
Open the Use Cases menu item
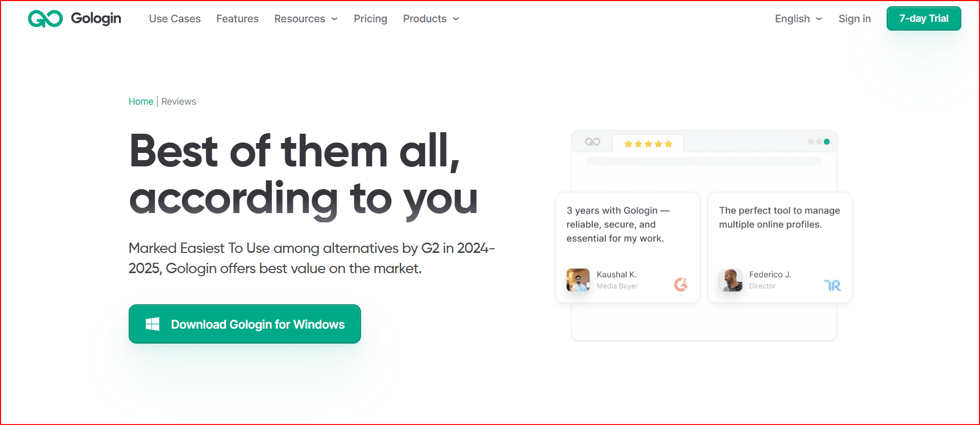point(175,19)
